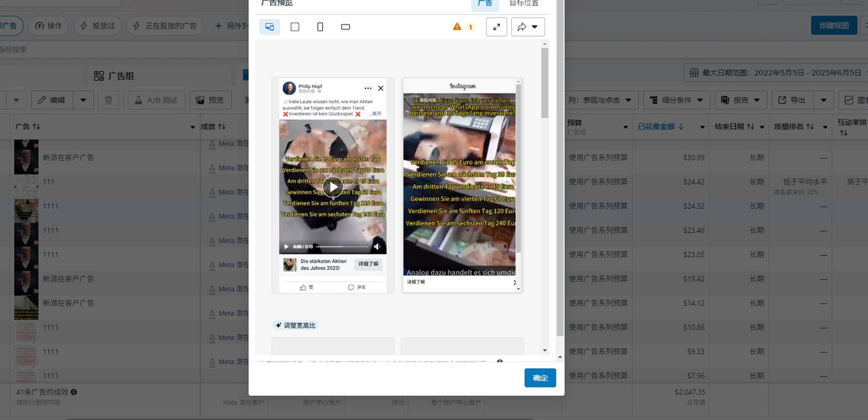
Task: Seek along the video progress bar
Action: [341, 247]
